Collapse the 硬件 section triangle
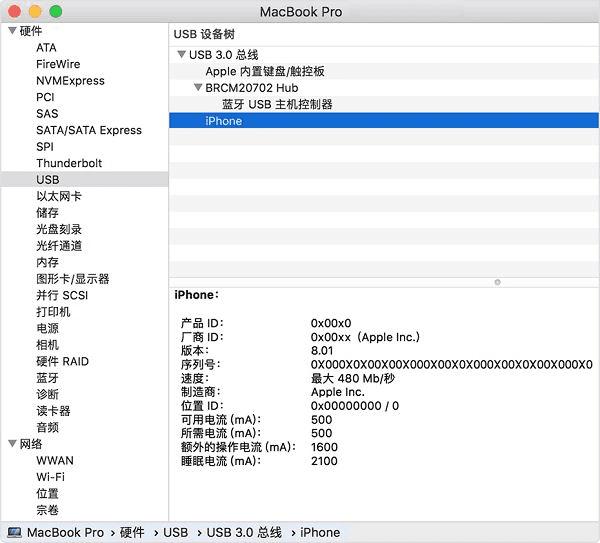Screen dimensions: 600x543 [12, 30]
